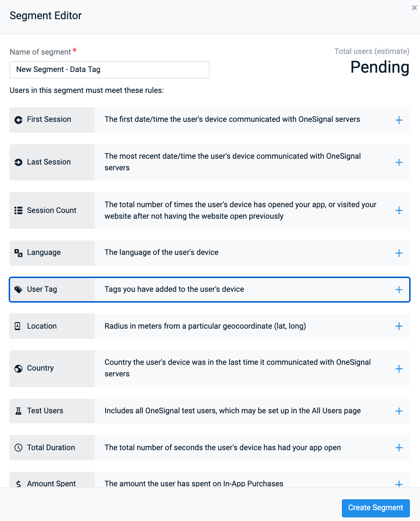The image size is (420, 521).
Task: Select the Language rule description
Action: point(162,252)
